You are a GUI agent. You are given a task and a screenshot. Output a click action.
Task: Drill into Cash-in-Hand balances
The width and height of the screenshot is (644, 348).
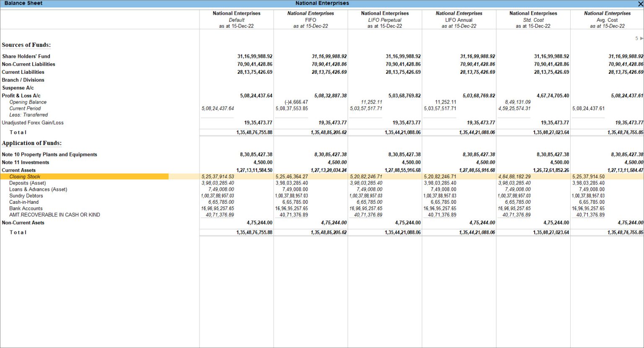[23, 202]
